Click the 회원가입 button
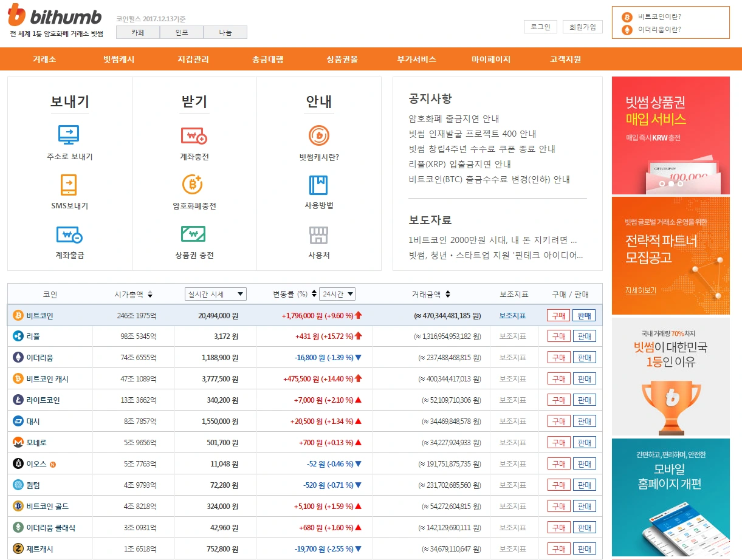742x560 pixels. 583,27
